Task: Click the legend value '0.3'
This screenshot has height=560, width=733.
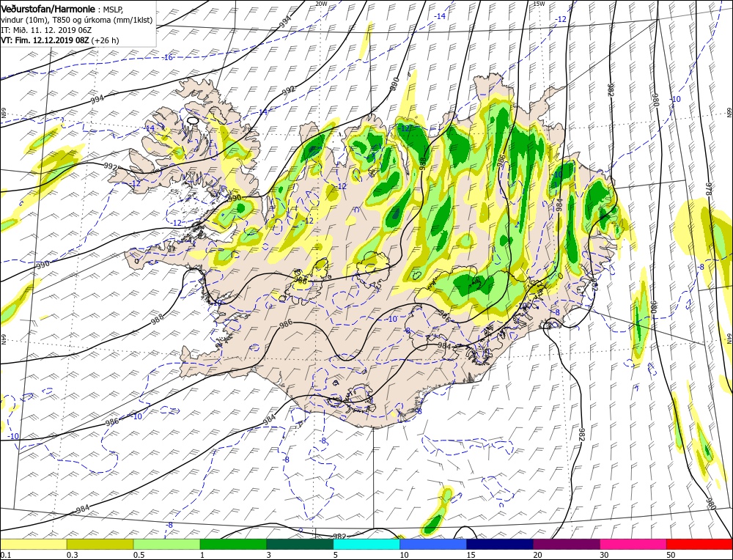Action: point(71,555)
